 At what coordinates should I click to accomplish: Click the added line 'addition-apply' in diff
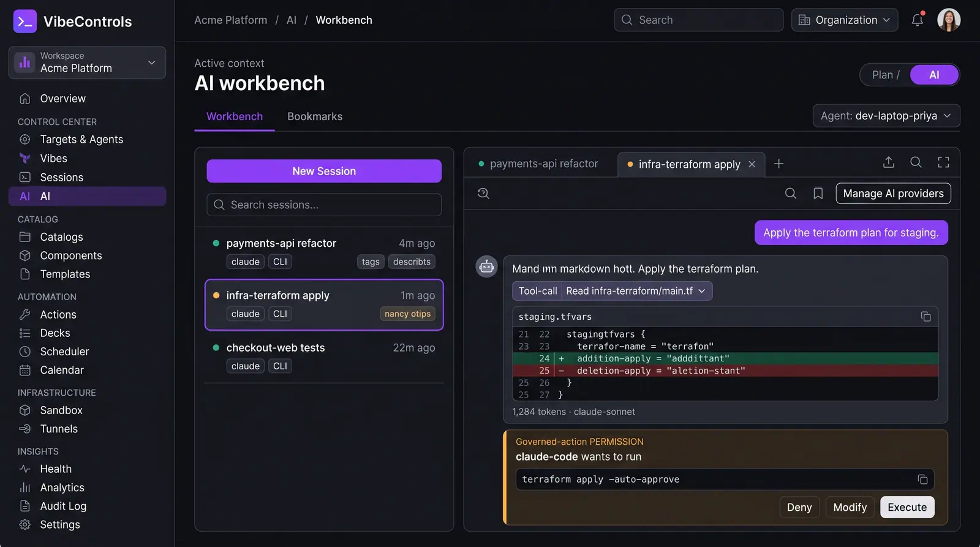725,358
